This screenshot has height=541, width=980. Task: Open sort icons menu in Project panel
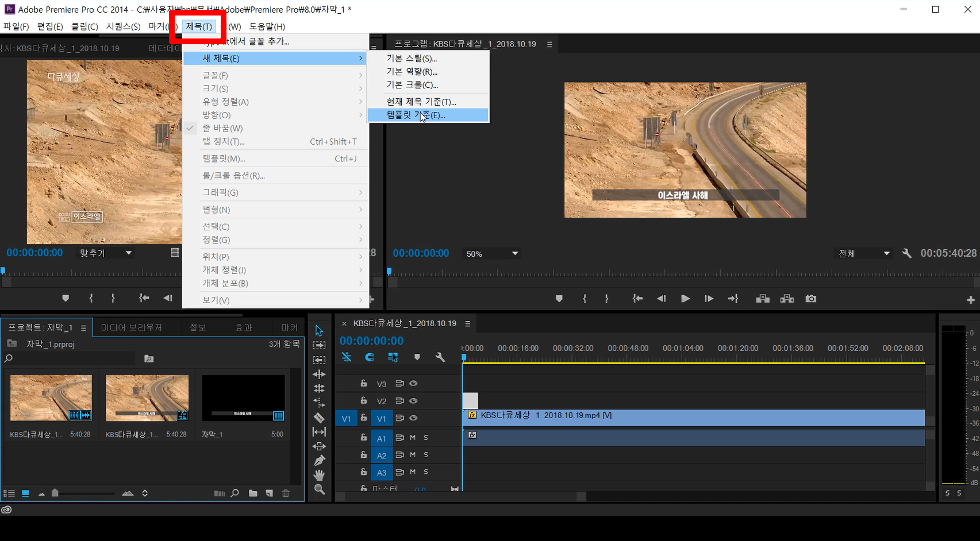point(145,493)
